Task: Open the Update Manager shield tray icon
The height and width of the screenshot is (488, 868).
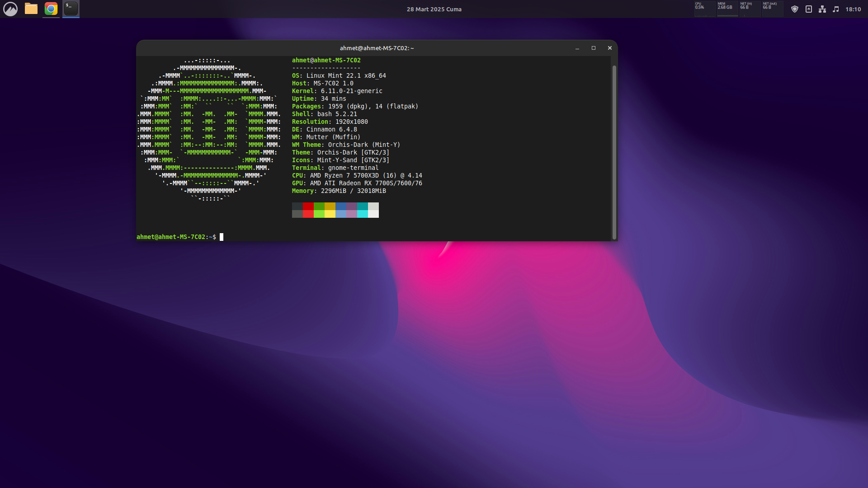Action: click(795, 9)
